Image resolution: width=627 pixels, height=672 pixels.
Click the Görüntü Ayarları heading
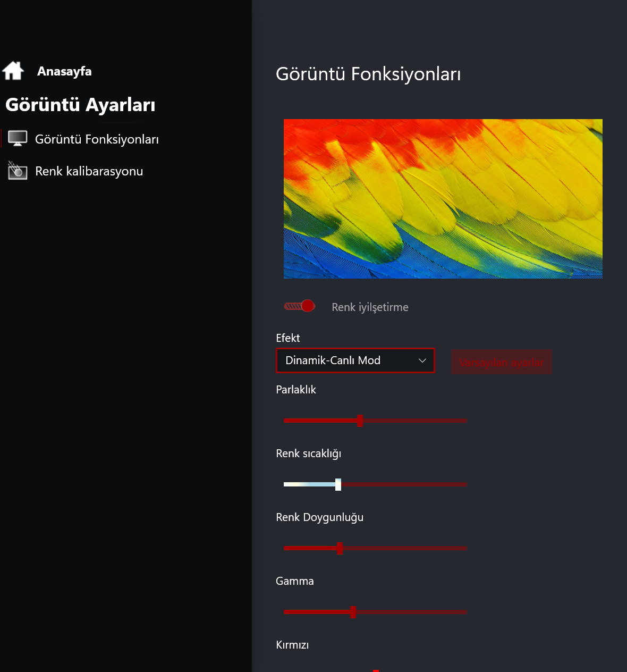[80, 105]
